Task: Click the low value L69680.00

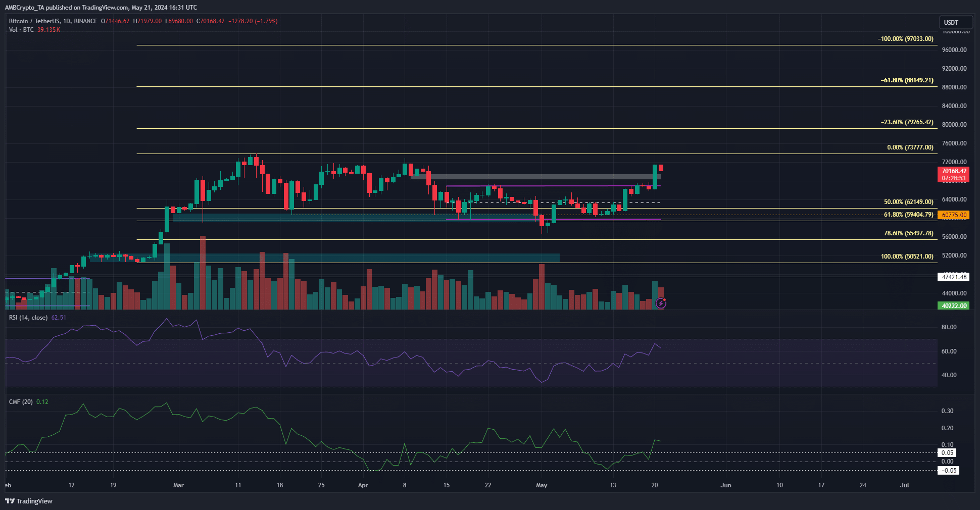Action: pyautogui.click(x=179, y=21)
